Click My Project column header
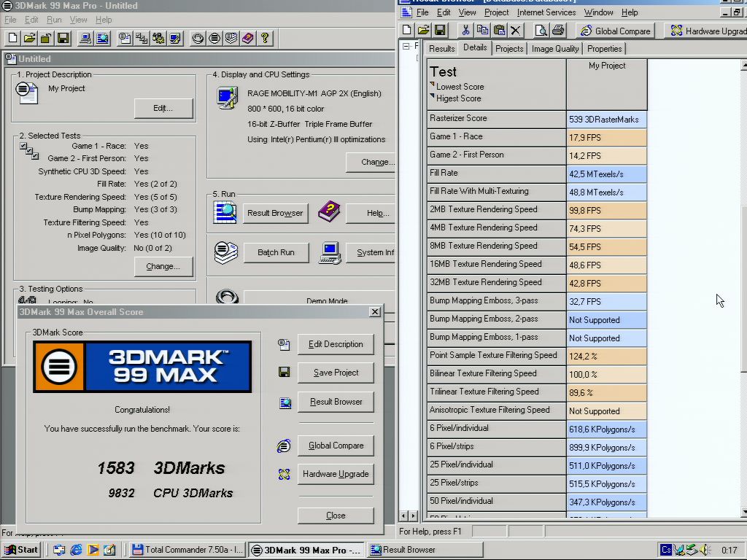Screen dimensions: 747x560 pyautogui.click(x=606, y=85)
